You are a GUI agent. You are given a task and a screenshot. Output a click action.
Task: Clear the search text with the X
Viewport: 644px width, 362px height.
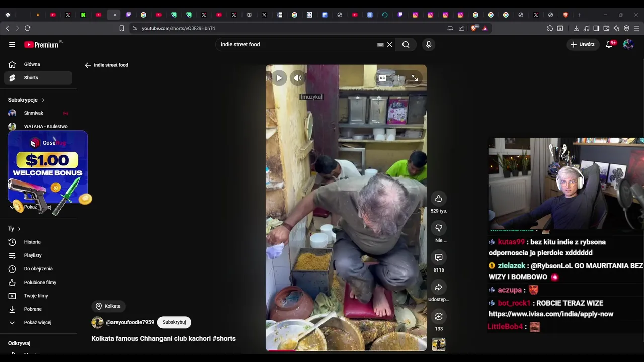coord(389,45)
